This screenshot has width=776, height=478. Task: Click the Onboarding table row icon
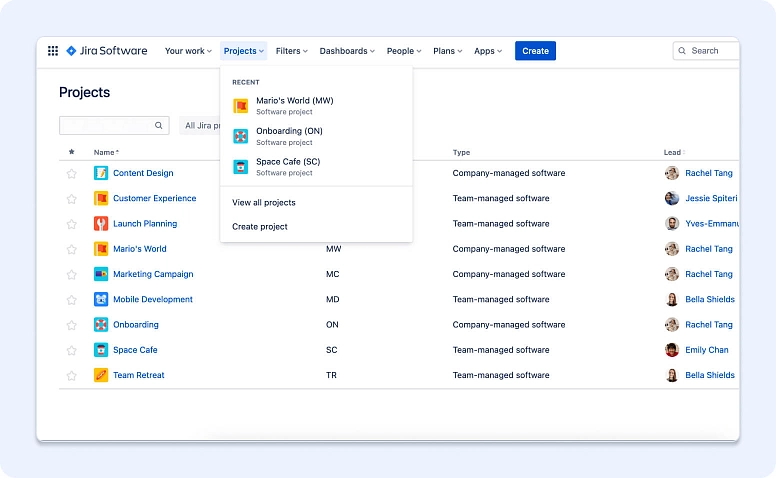(101, 325)
